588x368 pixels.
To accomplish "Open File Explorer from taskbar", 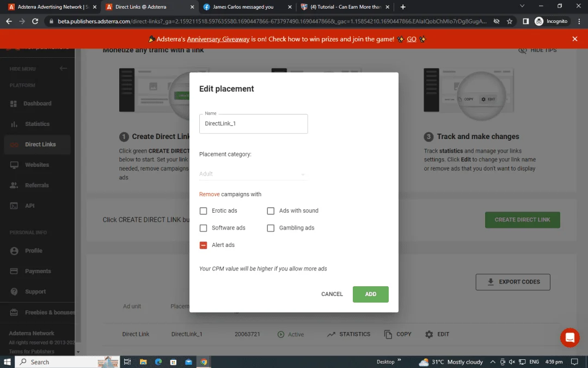I will click(x=143, y=362).
